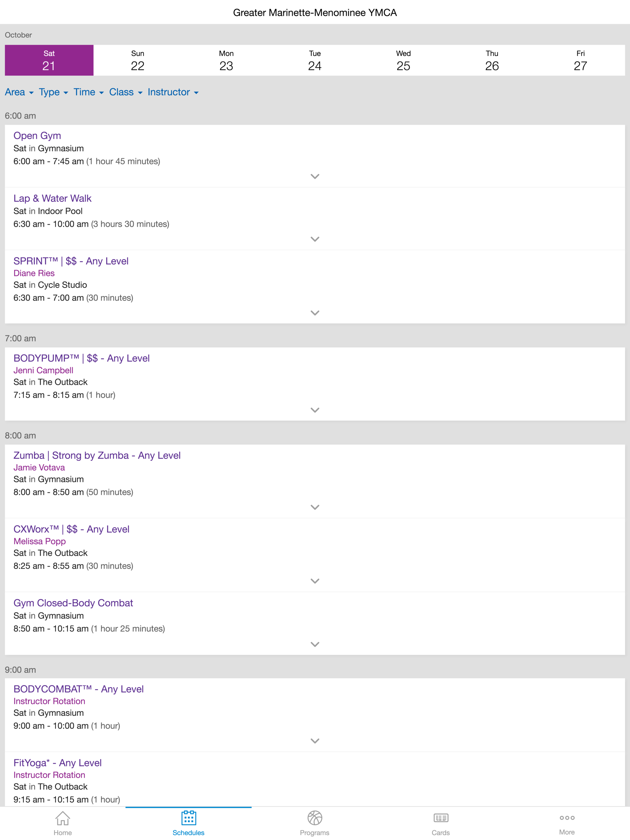
Task: Select Fri 27 date tab
Action: pyautogui.click(x=580, y=60)
